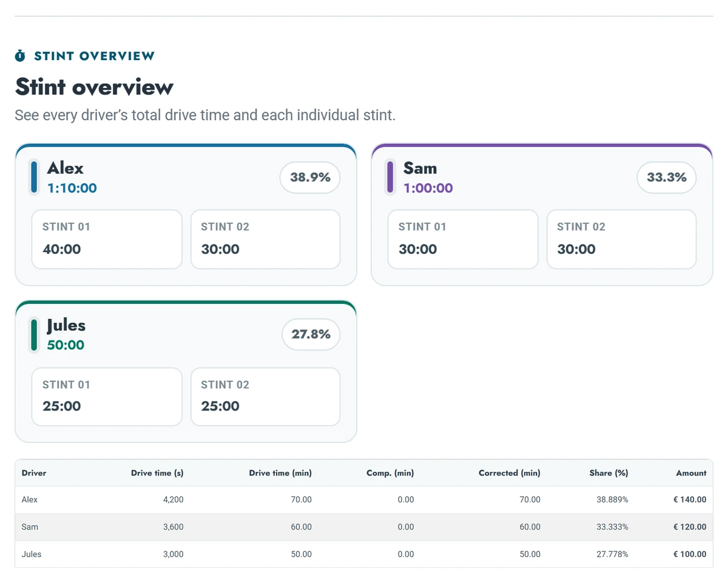Click the Share (%) column header

coord(609,473)
